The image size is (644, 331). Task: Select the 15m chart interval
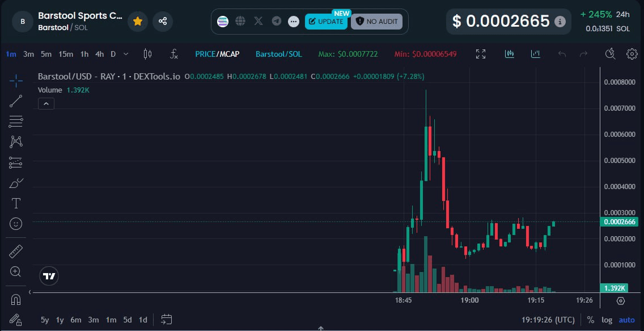click(66, 54)
